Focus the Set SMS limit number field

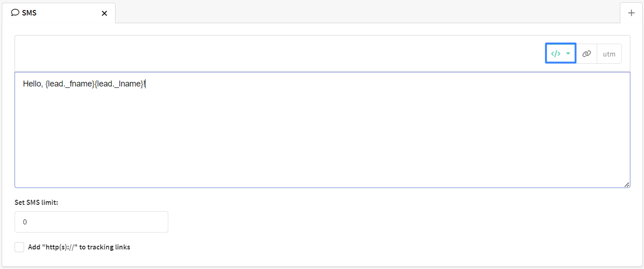tap(91, 222)
